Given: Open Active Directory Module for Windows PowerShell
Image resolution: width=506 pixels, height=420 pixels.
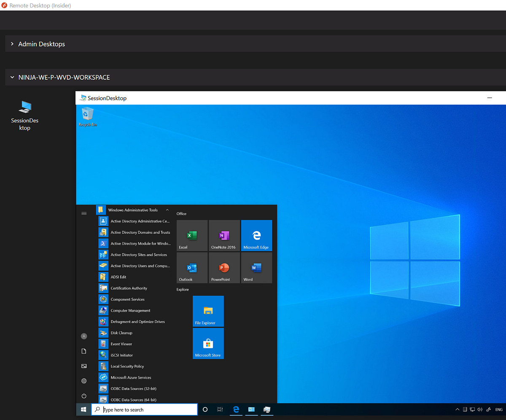Looking at the screenshot, I should tap(134, 243).
